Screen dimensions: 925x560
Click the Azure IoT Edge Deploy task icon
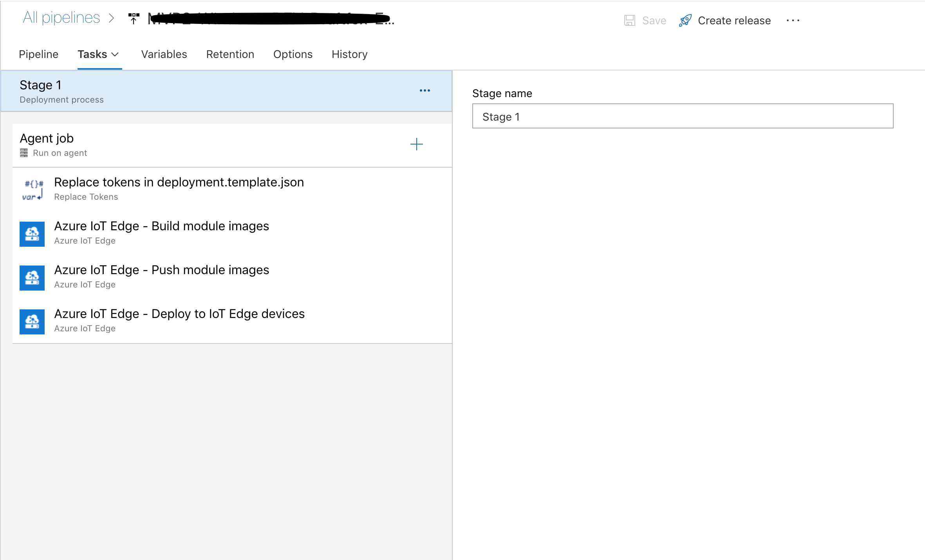[x=32, y=322]
